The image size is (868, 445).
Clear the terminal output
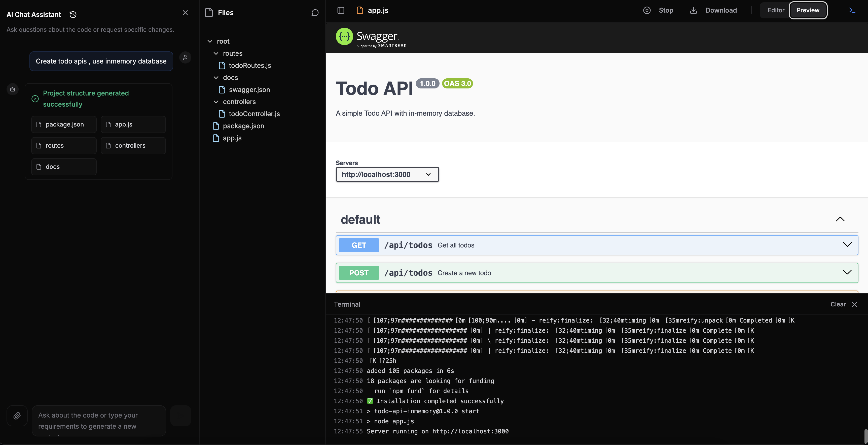838,304
